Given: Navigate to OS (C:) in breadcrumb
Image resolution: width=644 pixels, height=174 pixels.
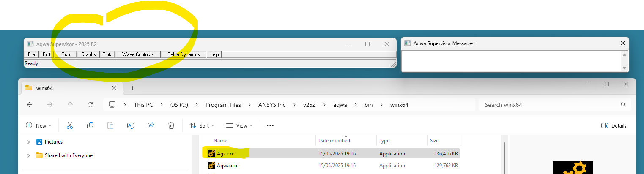Looking at the screenshot, I should pyautogui.click(x=179, y=105).
